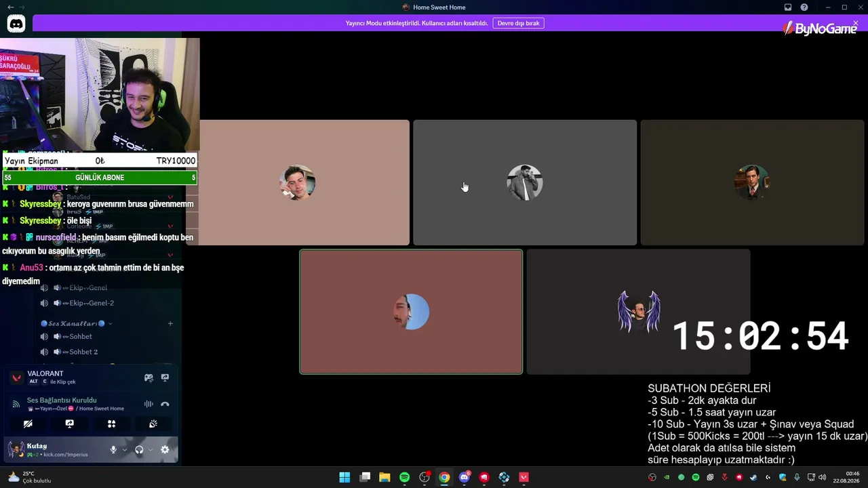The height and width of the screenshot is (488, 868).
Task: Expand headphone output options arrow
Action: pos(150,449)
